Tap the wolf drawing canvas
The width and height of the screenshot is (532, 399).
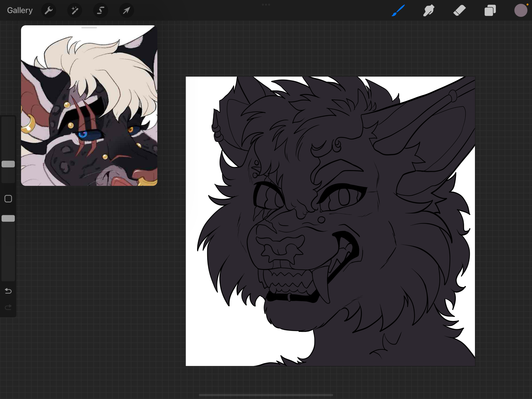coord(330,221)
